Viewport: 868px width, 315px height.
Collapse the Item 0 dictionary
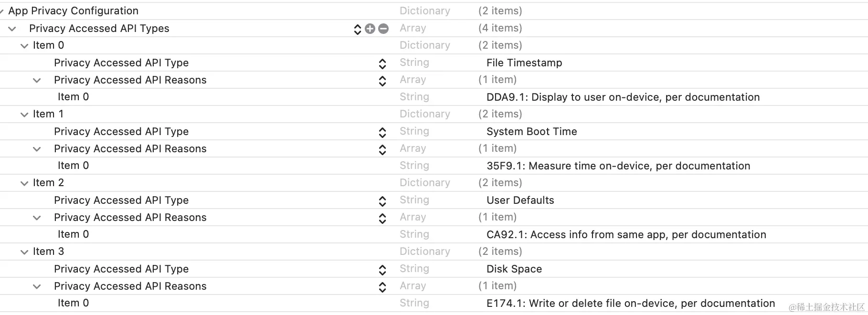coord(24,46)
